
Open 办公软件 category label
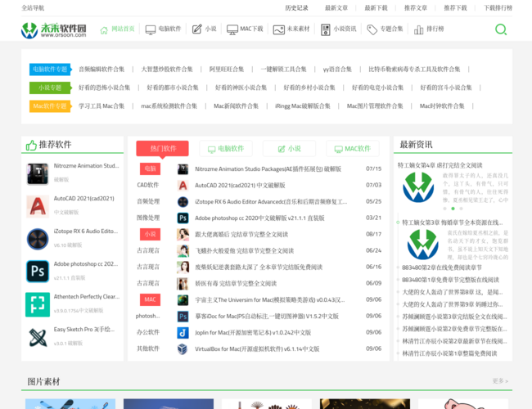pos(148,332)
